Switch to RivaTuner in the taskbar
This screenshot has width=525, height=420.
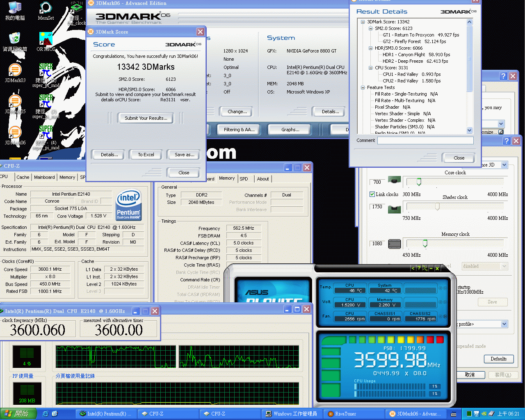pos(353,414)
